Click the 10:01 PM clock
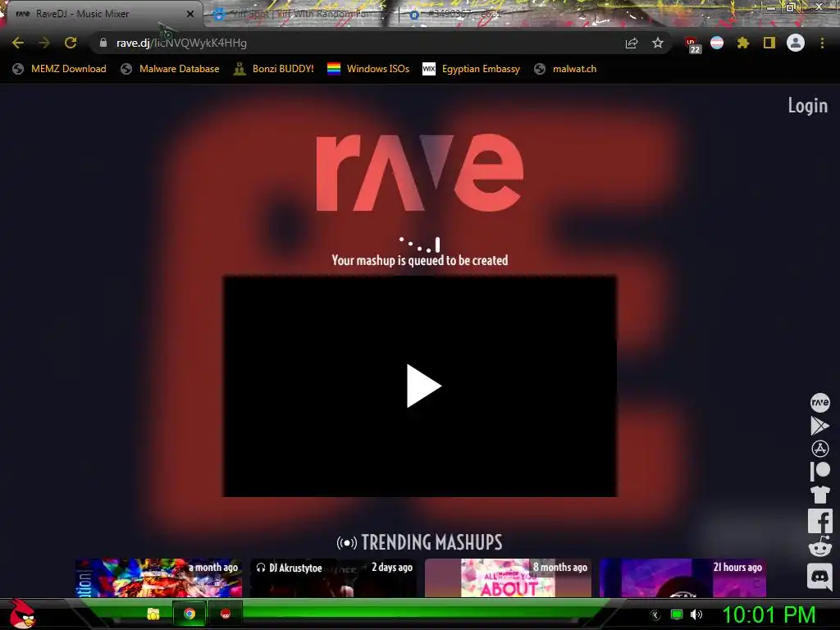This screenshot has height=630, width=840. [769, 615]
